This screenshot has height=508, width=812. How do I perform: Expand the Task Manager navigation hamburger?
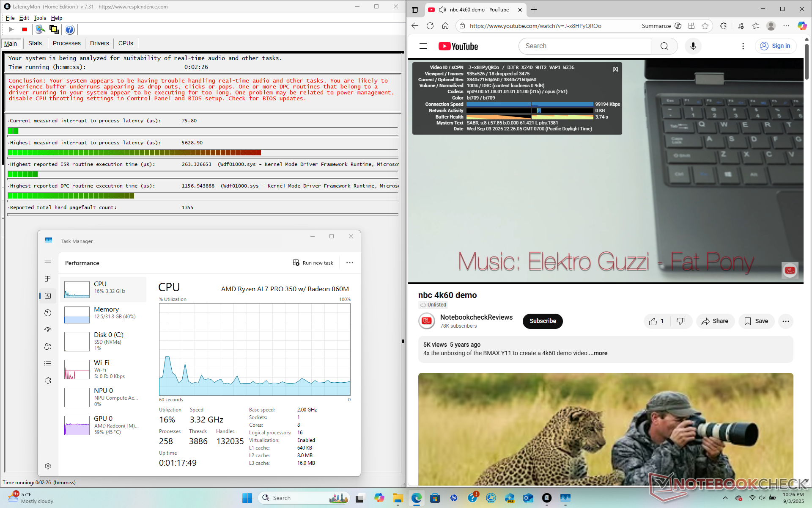(48, 262)
